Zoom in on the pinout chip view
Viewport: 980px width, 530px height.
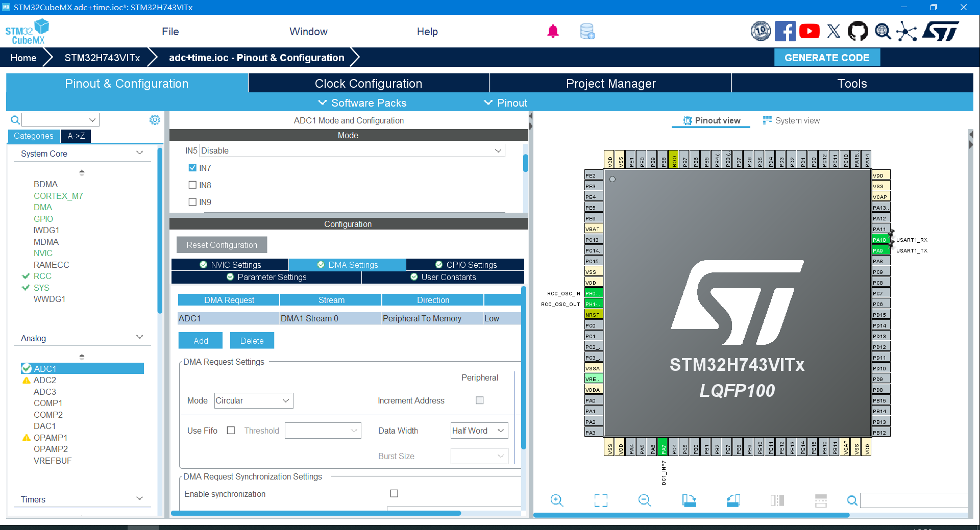click(557, 500)
